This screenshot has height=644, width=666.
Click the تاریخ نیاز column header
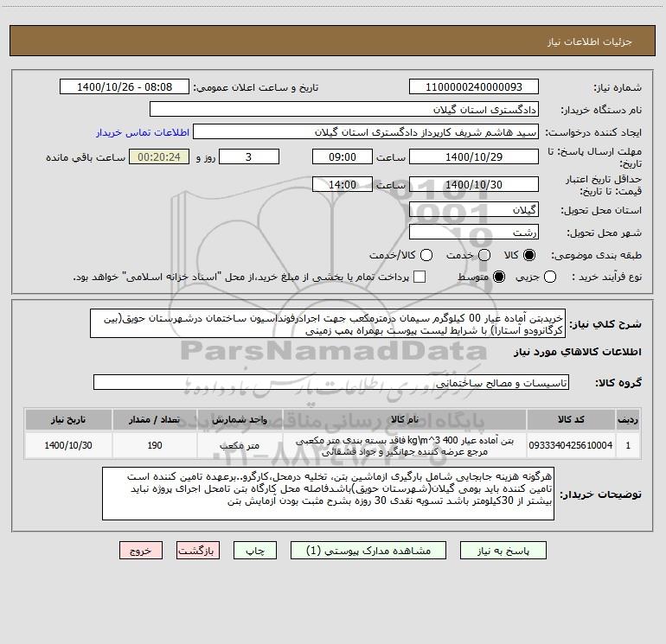tap(68, 419)
